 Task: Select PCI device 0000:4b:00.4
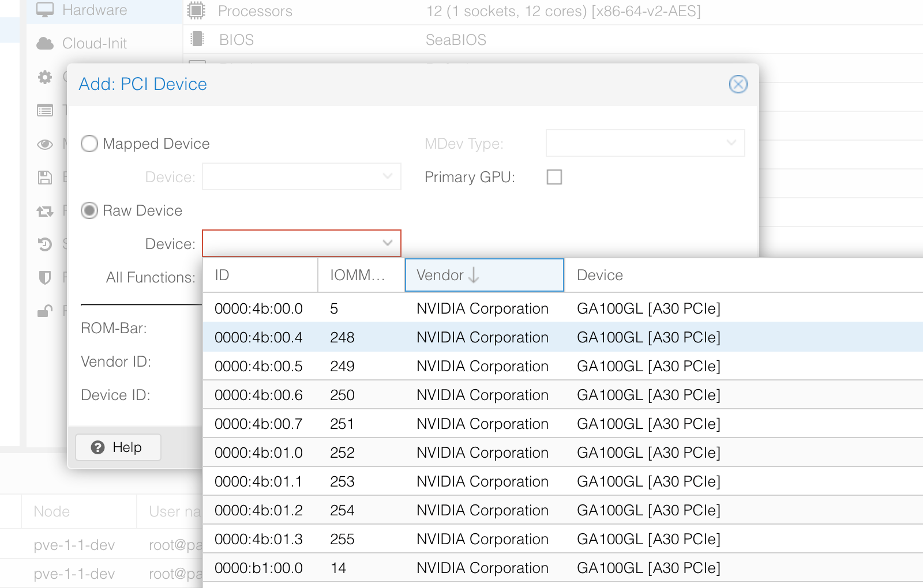coord(563,337)
